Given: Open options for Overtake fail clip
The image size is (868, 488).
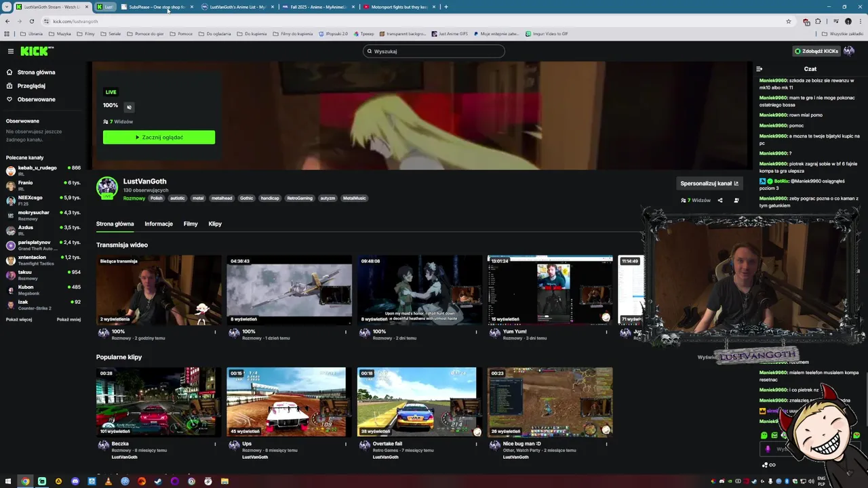Looking at the screenshot, I should pos(476,445).
